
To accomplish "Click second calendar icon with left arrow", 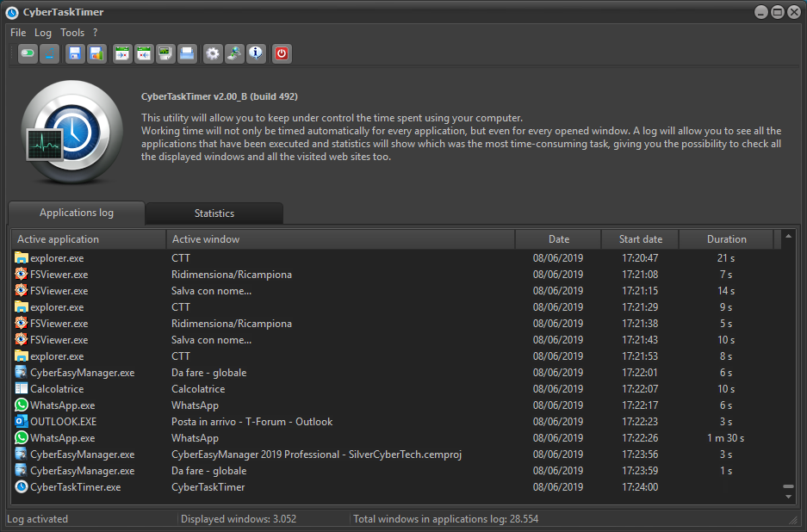I will coord(144,53).
